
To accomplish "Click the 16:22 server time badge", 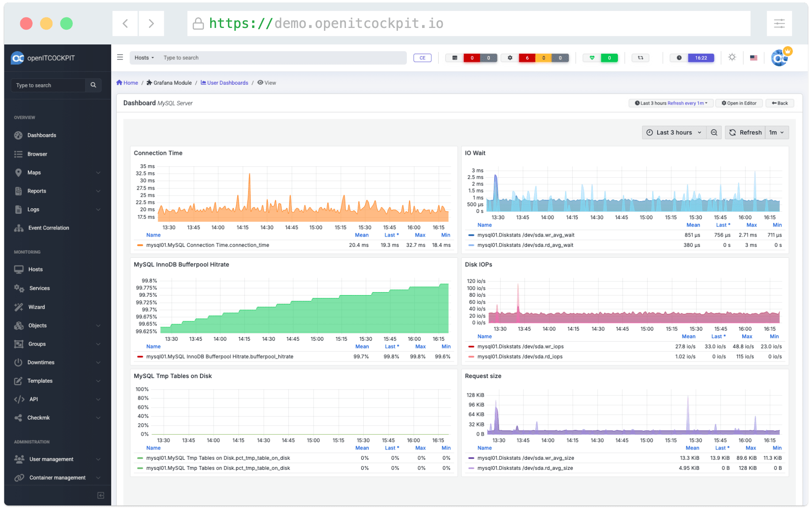I will click(701, 58).
